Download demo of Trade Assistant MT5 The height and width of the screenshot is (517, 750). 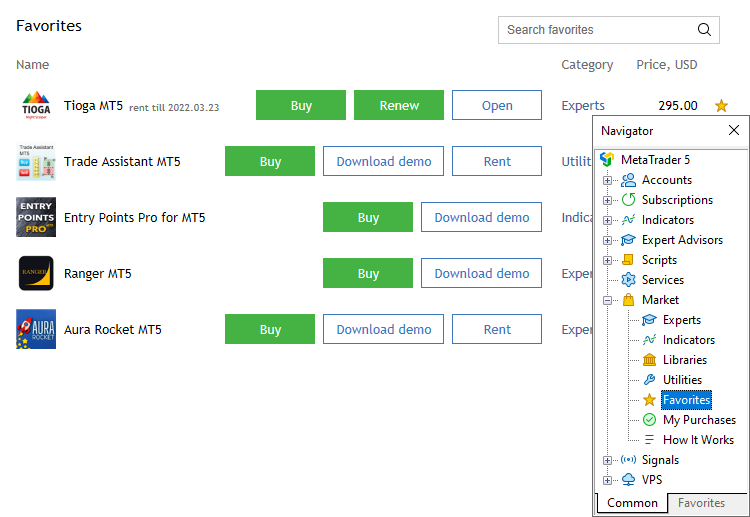[384, 161]
